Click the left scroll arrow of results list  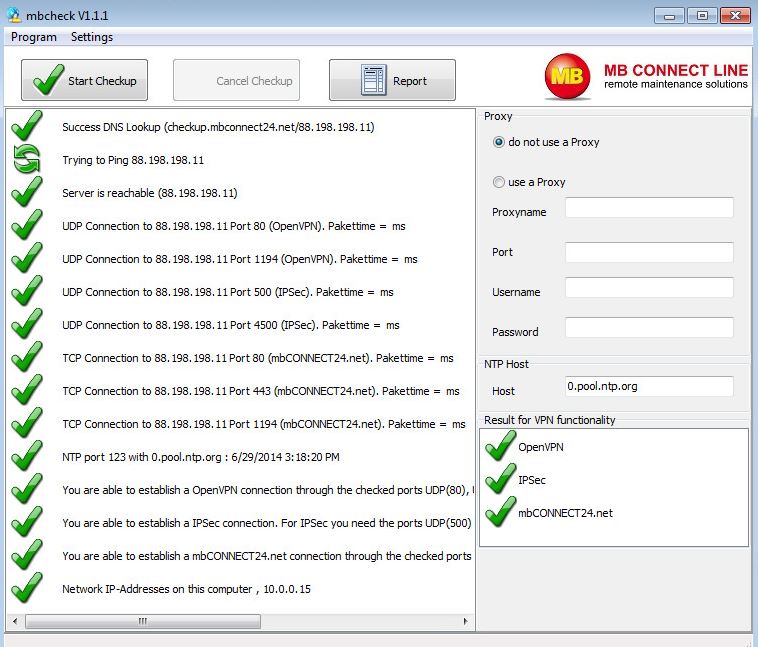15,621
